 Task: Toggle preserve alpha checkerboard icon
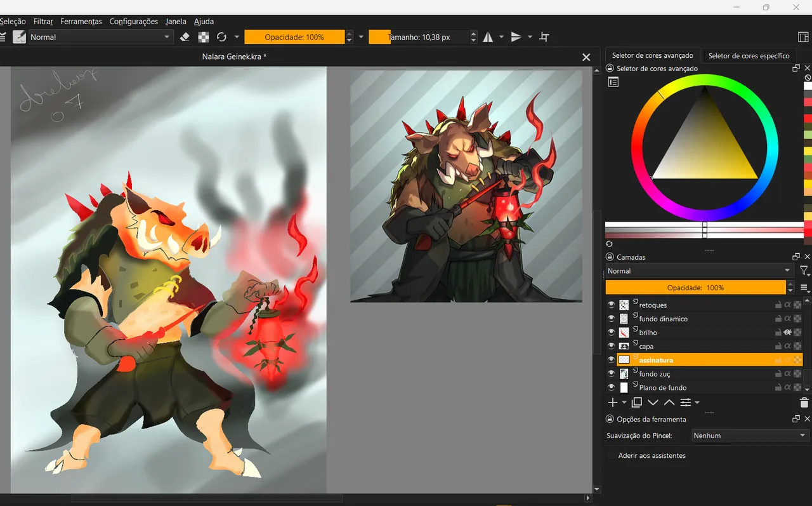pyautogui.click(x=204, y=37)
